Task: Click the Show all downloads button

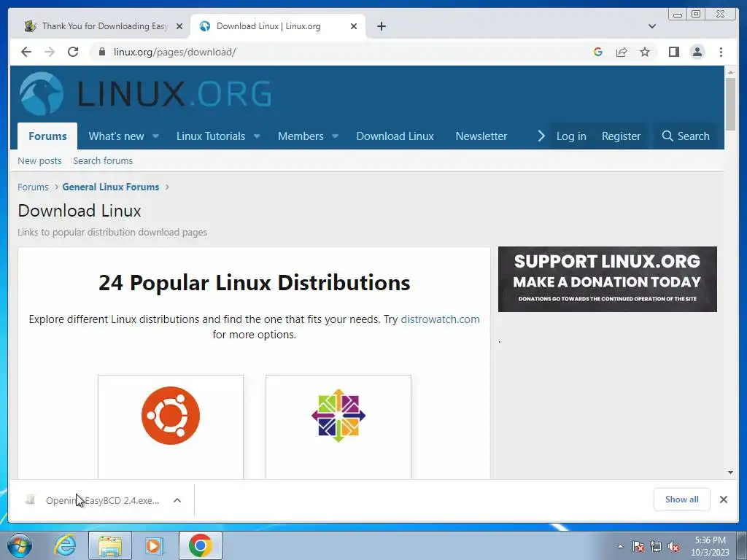Action: [682, 499]
